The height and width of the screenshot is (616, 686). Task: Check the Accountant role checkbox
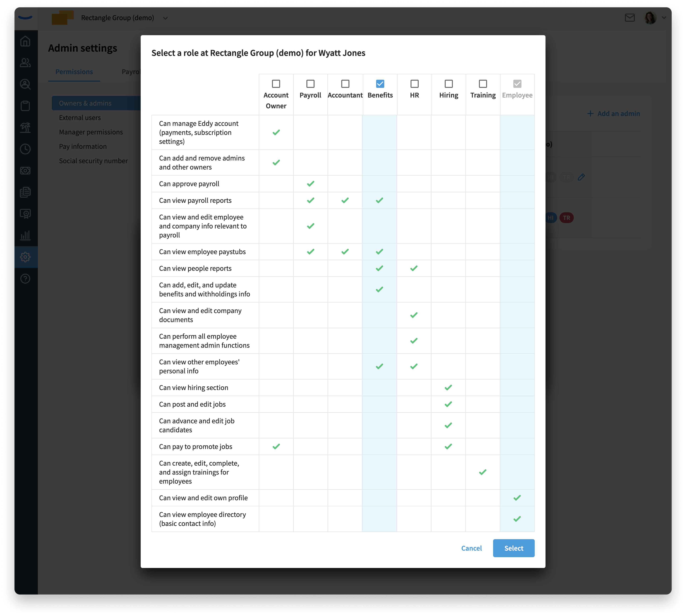point(345,84)
